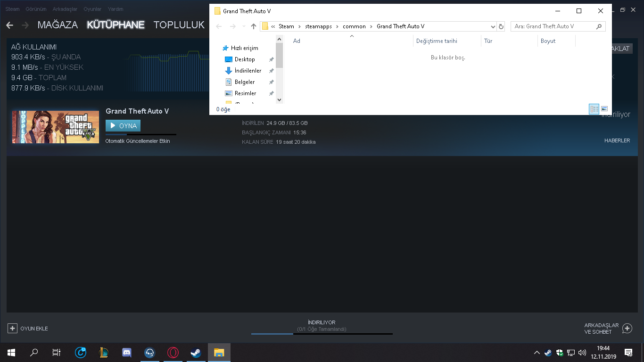Go to the KÜTÜPHANE tab
The height and width of the screenshot is (362, 644).
pyautogui.click(x=116, y=25)
